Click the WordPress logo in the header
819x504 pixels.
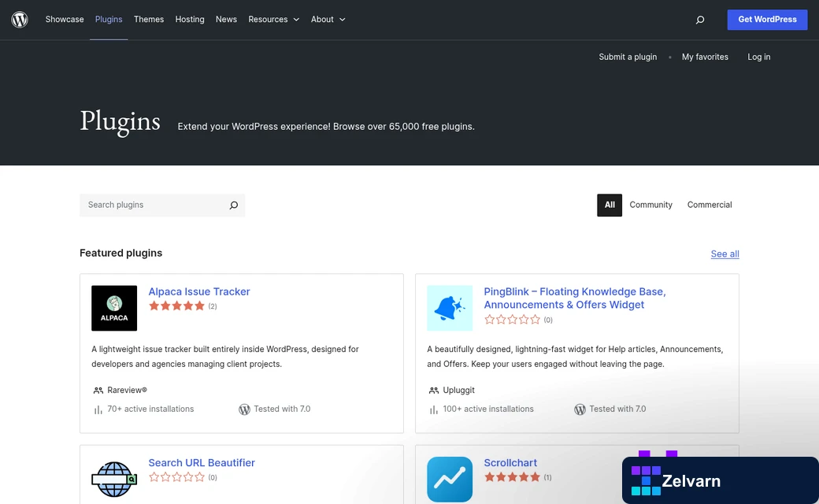[20, 20]
